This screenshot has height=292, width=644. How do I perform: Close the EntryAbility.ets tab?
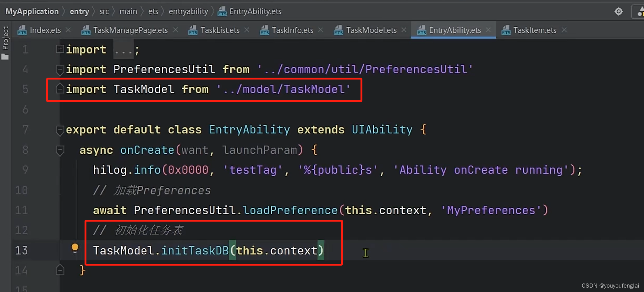488,30
